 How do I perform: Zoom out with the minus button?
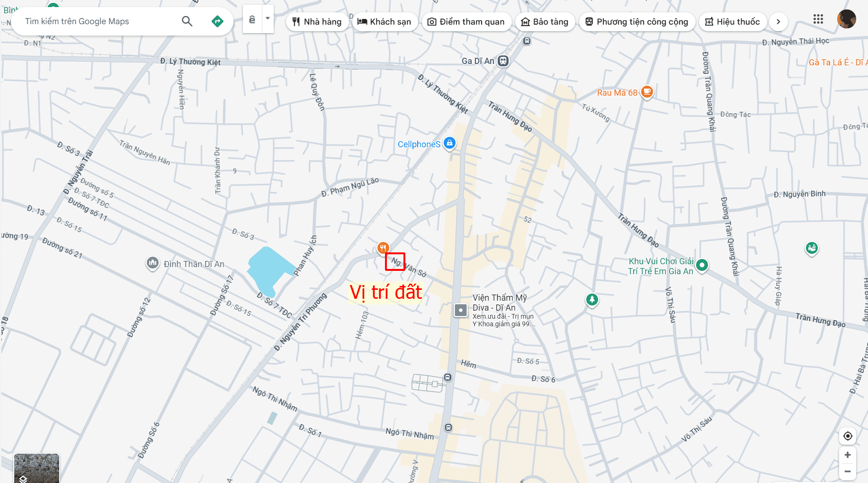pyautogui.click(x=848, y=472)
